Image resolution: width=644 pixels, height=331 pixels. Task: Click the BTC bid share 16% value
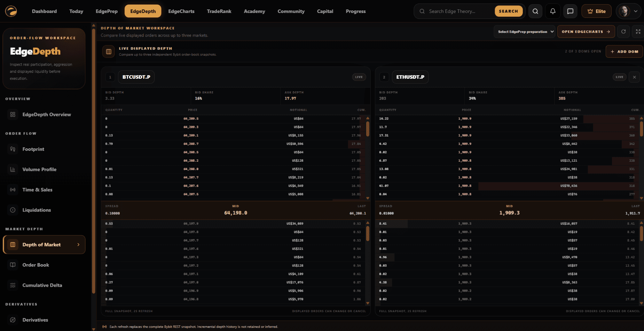pos(198,99)
